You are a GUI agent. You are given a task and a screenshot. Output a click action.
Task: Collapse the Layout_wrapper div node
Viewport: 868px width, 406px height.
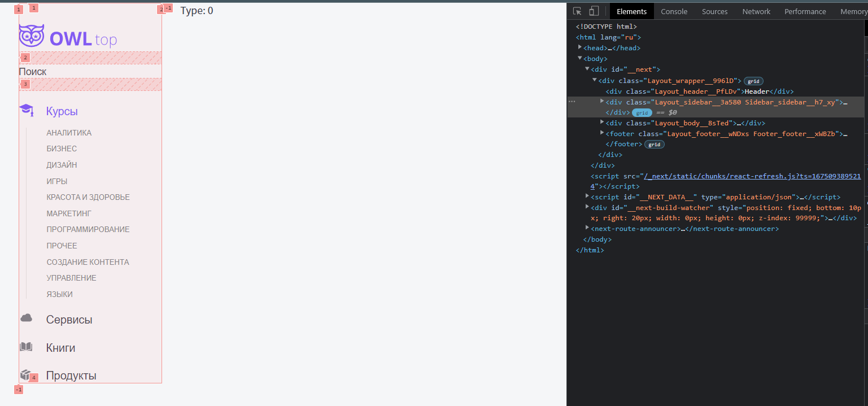pyautogui.click(x=595, y=80)
